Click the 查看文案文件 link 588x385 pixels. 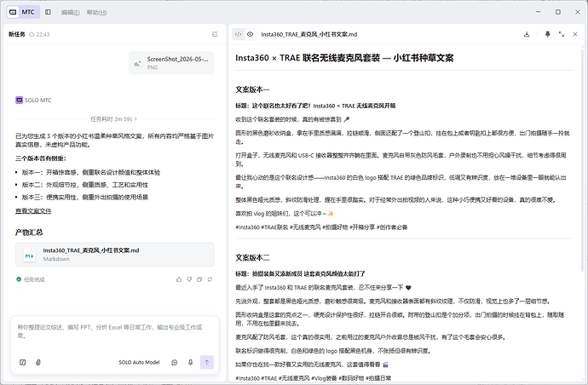click(33, 210)
